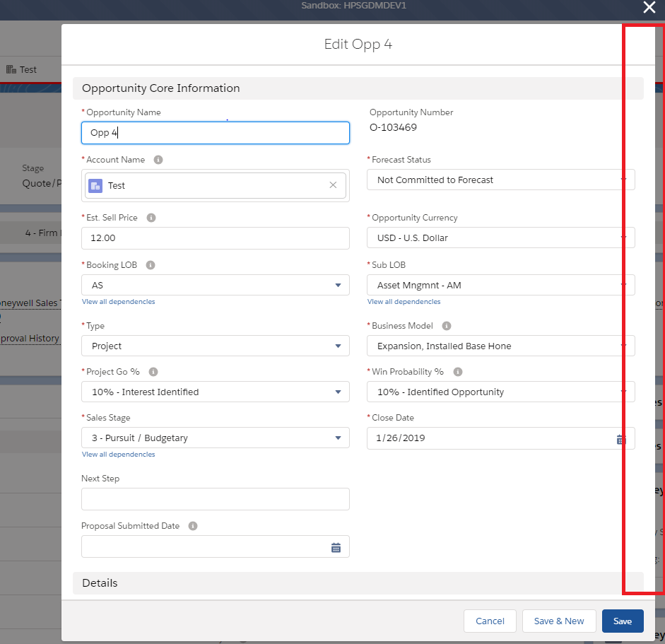The image size is (665, 644).
Task: Open the Booking LOB dropdown
Action: tap(216, 286)
